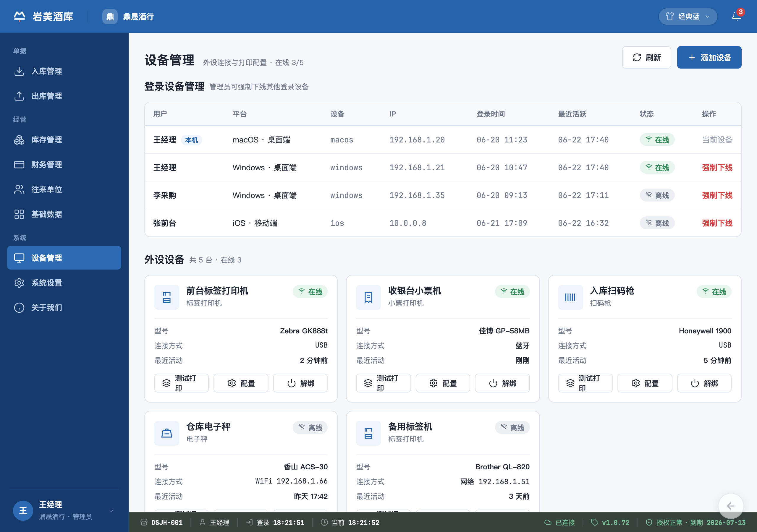Test print on 入库扫码枪
This screenshot has height=532, width=757.
(585, 383)
